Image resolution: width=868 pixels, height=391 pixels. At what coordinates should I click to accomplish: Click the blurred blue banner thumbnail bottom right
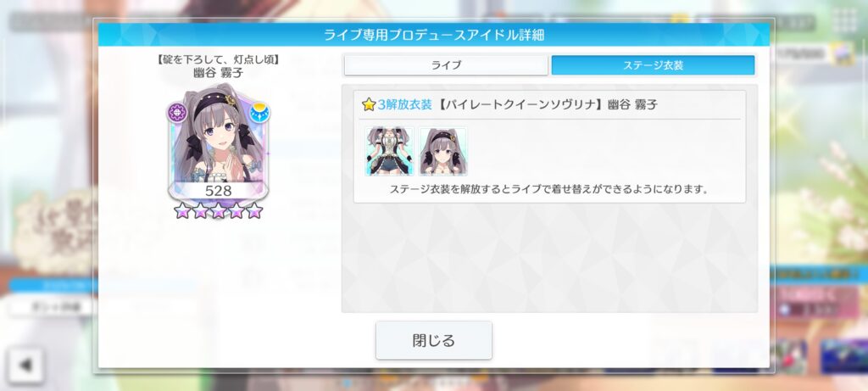(x=843, y=356)
